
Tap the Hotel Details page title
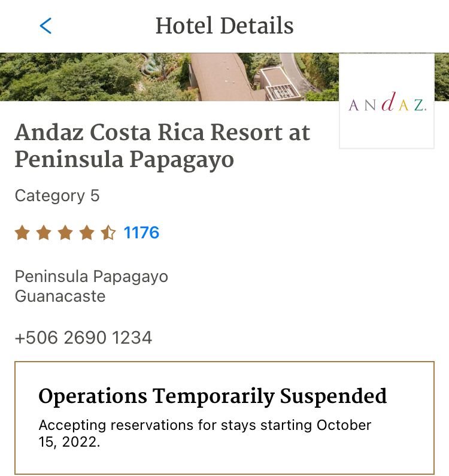224,26
